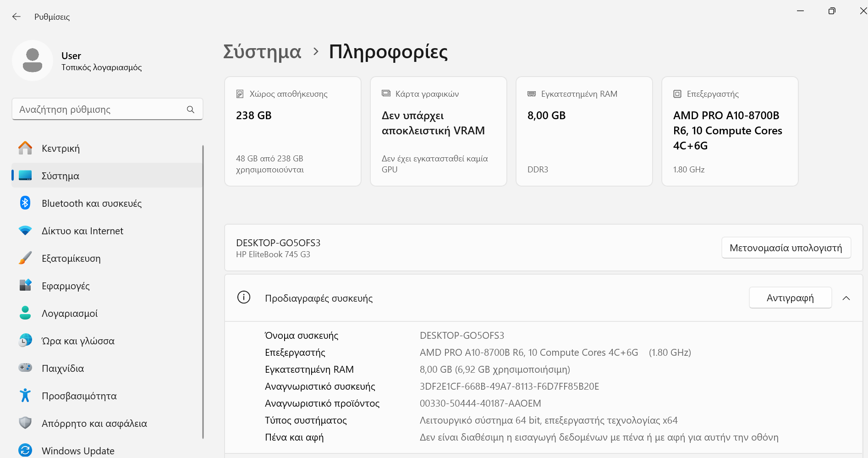This screenshot has width=868, height=458.
Task: Click the back arrow icon
Action: point(16,17)
